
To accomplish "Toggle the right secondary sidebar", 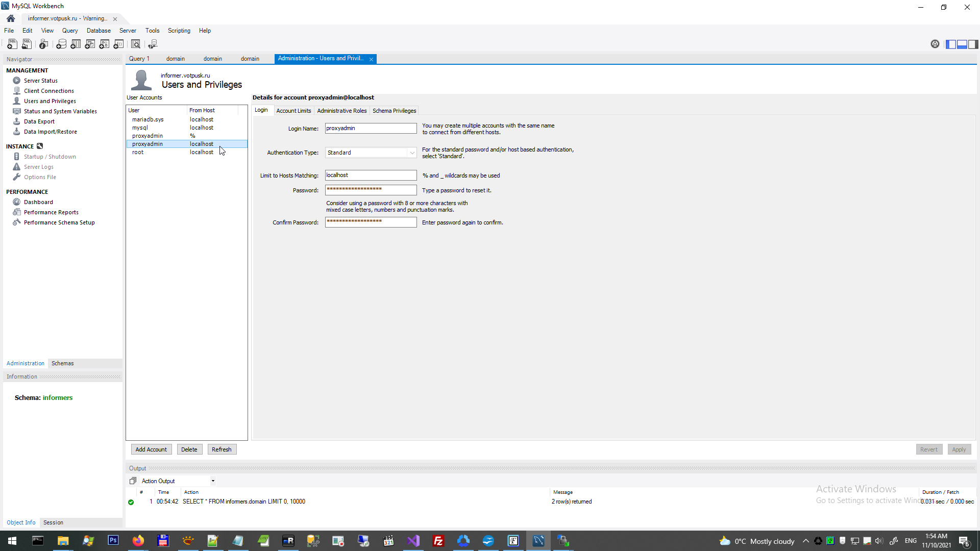I will click(x=973, y=44).
